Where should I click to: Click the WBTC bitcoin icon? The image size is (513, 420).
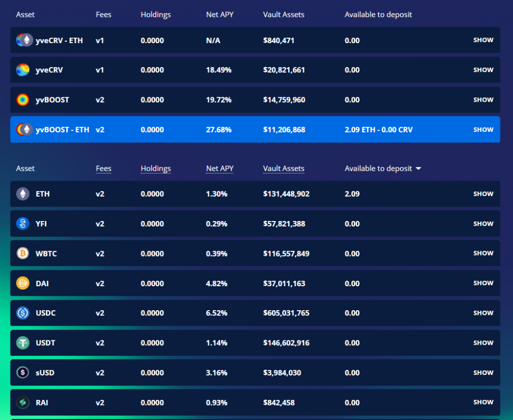(x=23, y=254)
